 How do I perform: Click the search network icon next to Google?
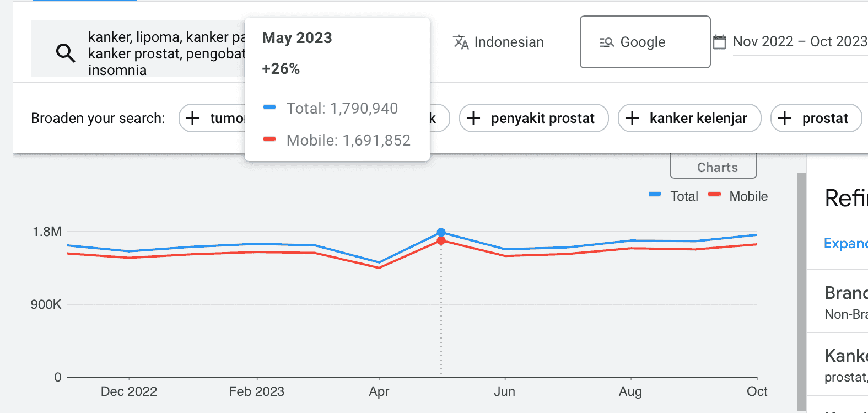pyautogui.click(x=606, y=42)
